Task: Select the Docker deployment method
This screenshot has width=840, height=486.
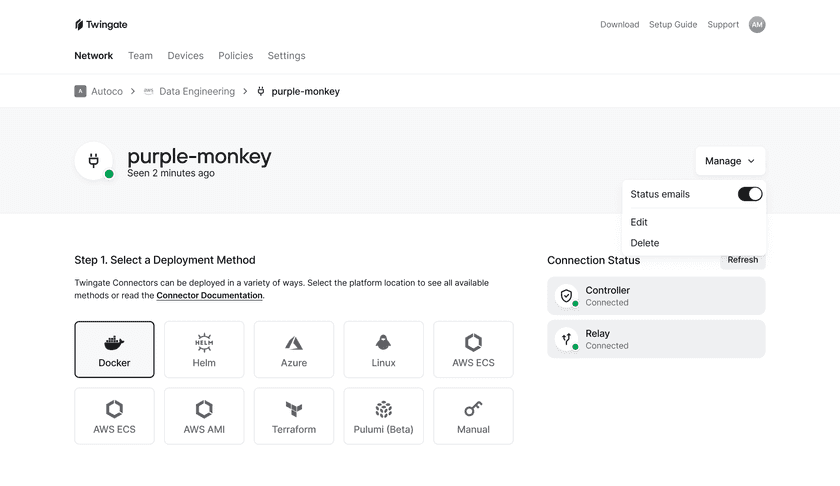Action: [114, 349]
